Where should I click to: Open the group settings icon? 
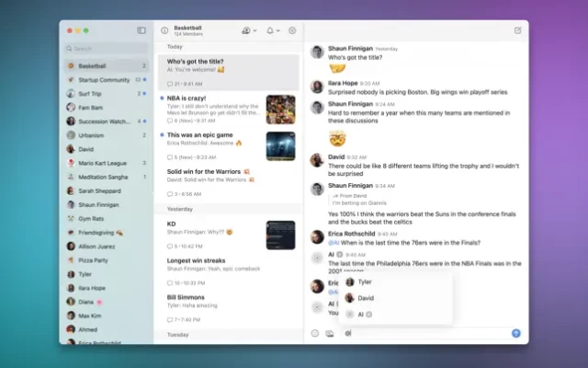[x=293, y=30]
